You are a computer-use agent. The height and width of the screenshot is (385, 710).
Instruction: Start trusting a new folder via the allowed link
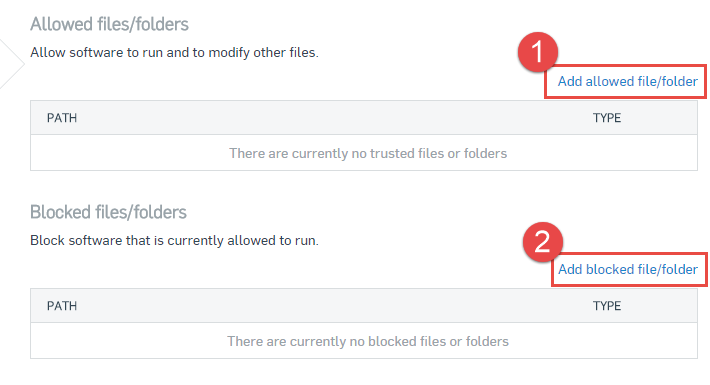(x=627, y=82)
